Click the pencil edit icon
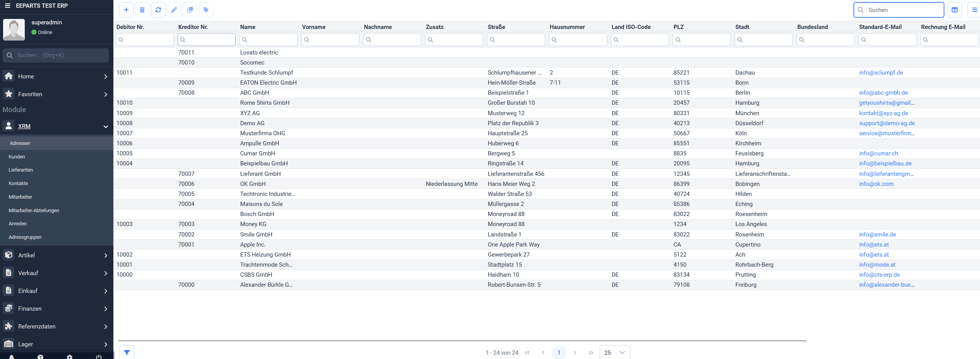The height and width of the screenshot is (359, 980). click(174, 10)
